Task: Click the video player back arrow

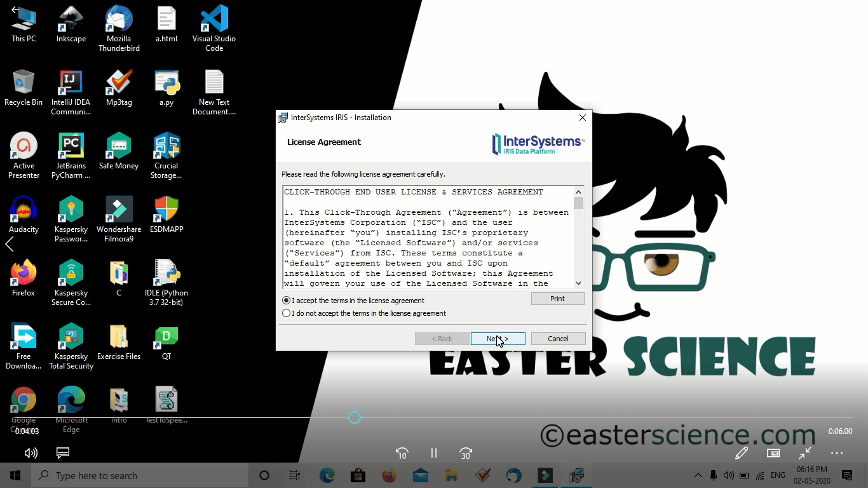Action: pyautogui.click(x=15, y=10)
